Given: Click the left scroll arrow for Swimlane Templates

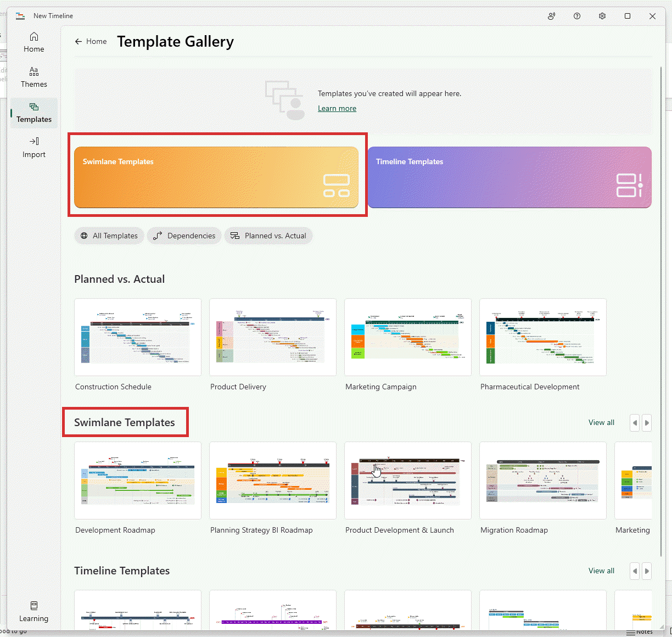Looking at the screenshot, I should pos(635,422).
